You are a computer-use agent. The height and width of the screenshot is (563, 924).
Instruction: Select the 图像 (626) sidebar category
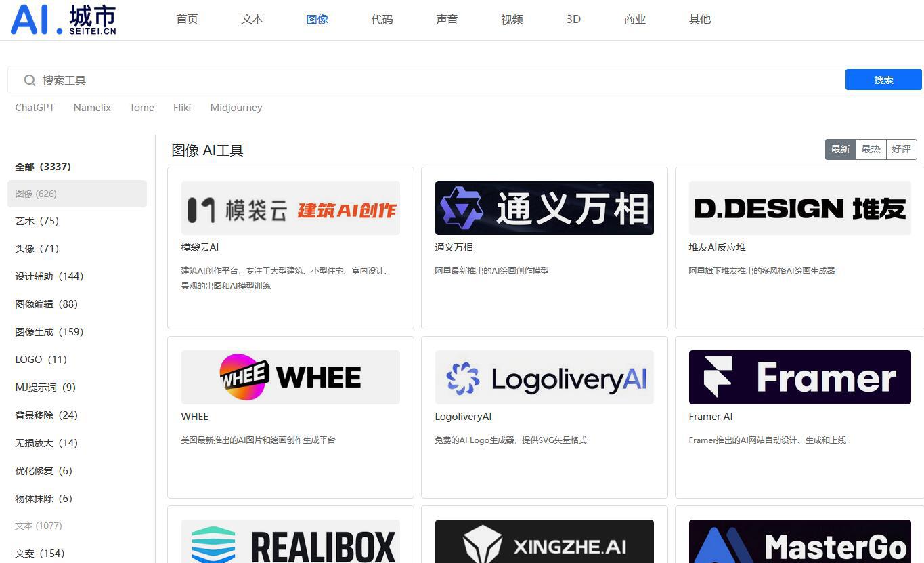tap(77, 194)
